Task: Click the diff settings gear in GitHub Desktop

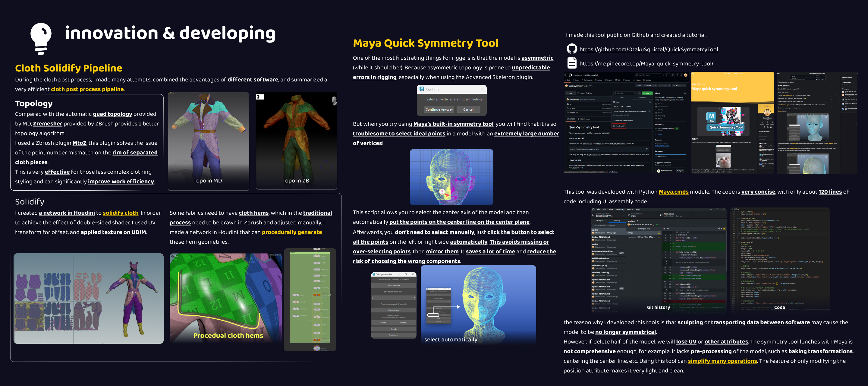Action: click(719, 229)
